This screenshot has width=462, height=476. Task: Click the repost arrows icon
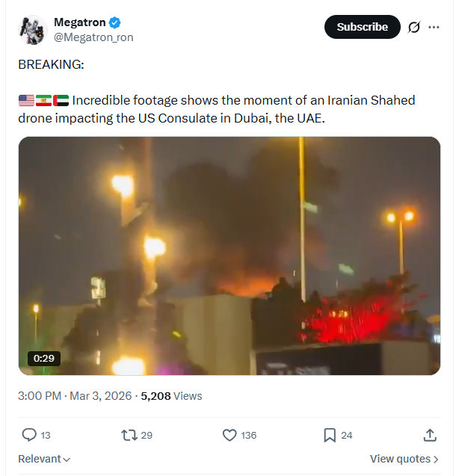tap(129, 435)
